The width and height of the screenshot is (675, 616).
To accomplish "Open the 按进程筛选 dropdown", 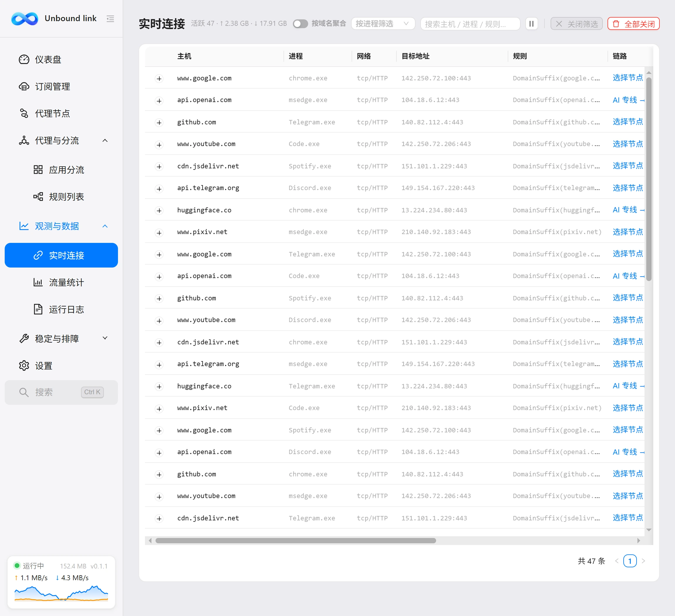I will click(383, 24).
